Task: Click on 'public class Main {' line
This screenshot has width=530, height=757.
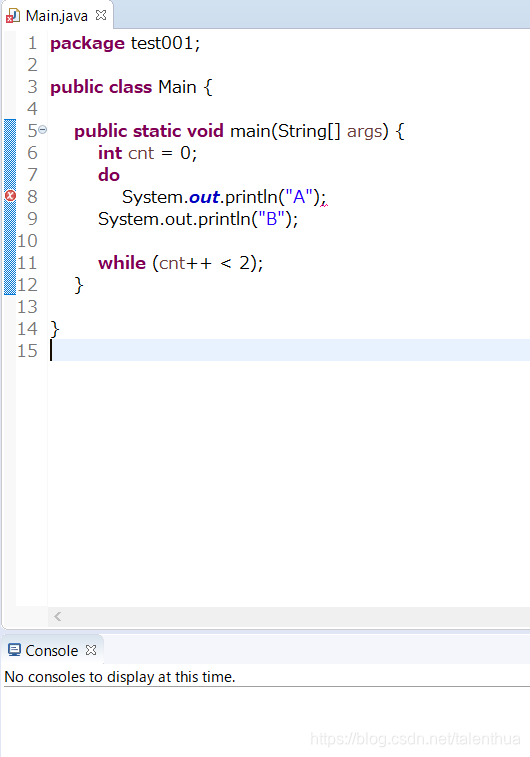Action: [x=131, y=87]
